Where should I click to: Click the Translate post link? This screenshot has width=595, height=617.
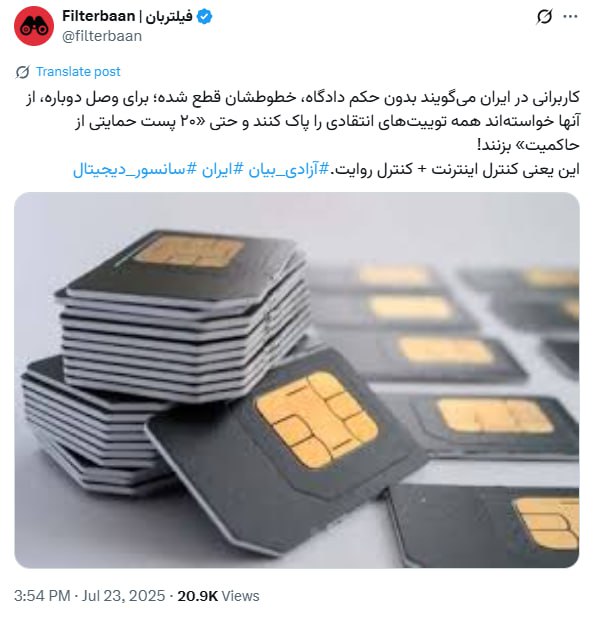click(x=78, y=72)
